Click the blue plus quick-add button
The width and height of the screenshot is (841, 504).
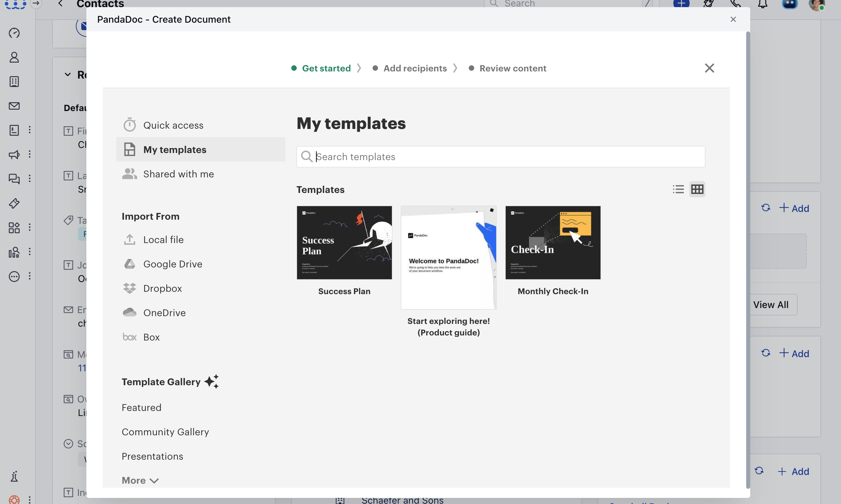point(681,4)
